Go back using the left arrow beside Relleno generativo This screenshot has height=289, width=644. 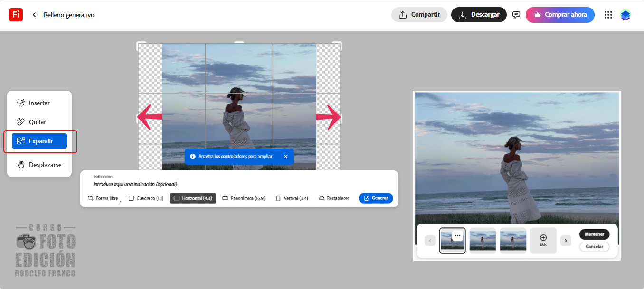[x=34, y=15]
